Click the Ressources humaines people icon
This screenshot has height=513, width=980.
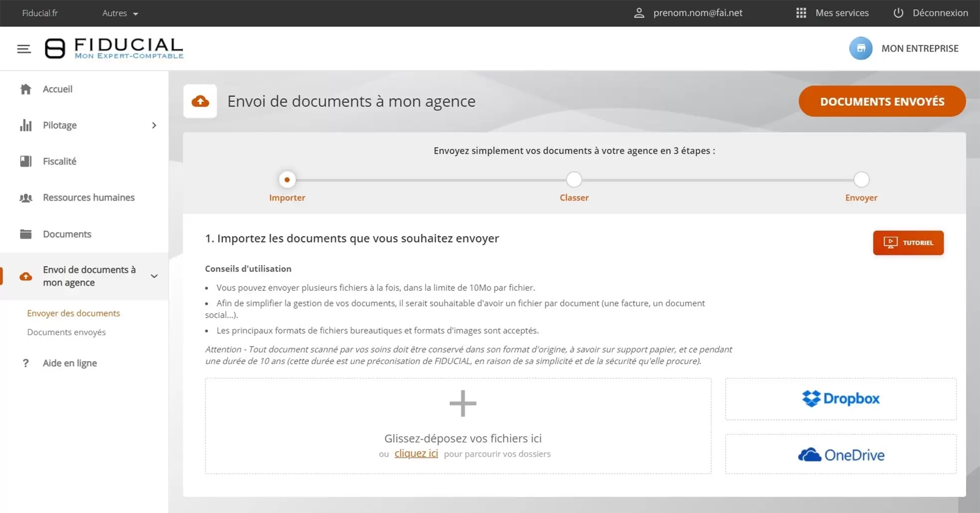coord(26,198)
